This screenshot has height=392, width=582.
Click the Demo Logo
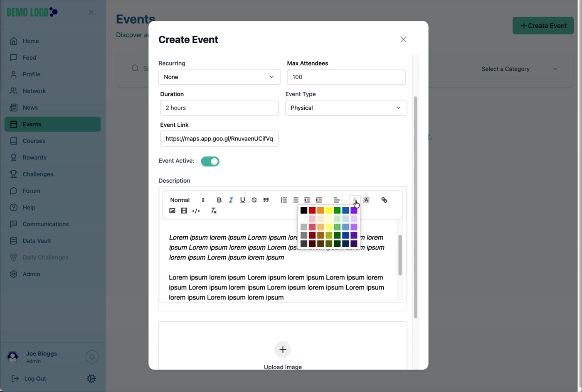click(x=32, y=12)
